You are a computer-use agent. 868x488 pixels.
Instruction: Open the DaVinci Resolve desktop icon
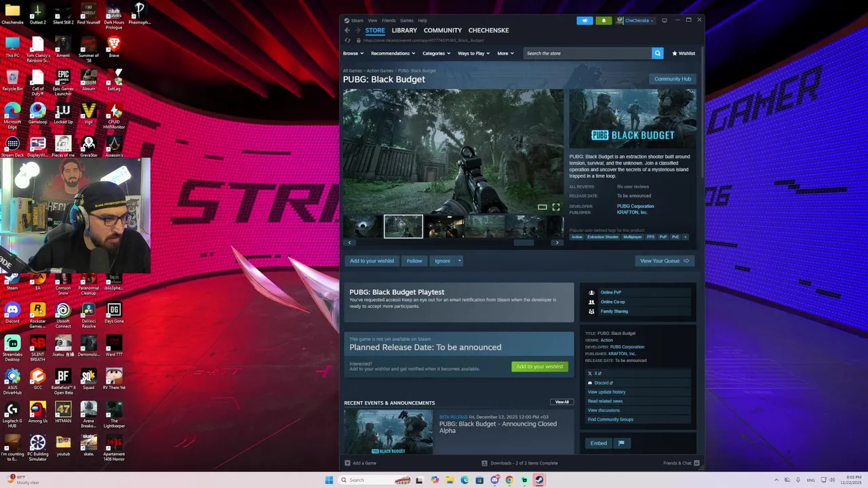[89, 314]
